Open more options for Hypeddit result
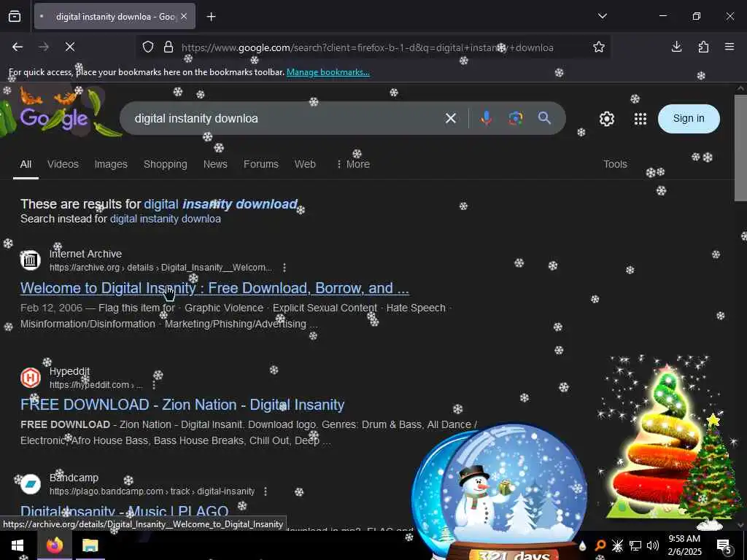 [154, 385]
